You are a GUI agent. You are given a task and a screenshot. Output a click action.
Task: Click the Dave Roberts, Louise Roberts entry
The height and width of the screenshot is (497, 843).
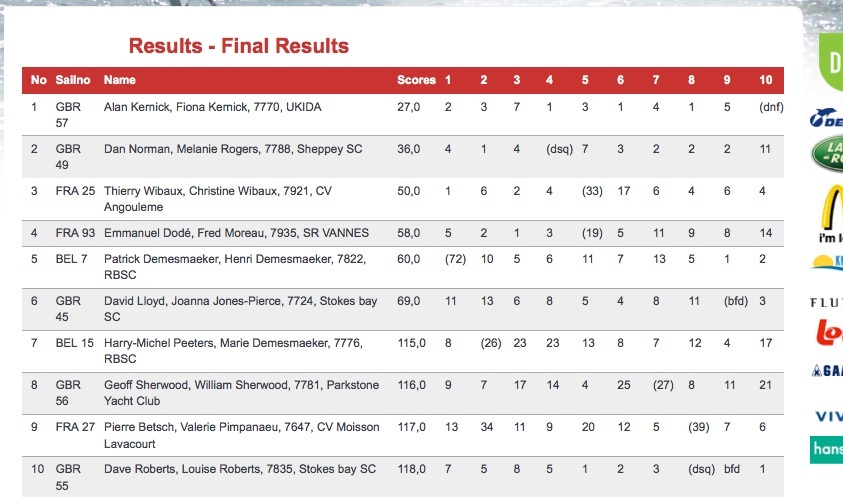[x=240, y=469]
